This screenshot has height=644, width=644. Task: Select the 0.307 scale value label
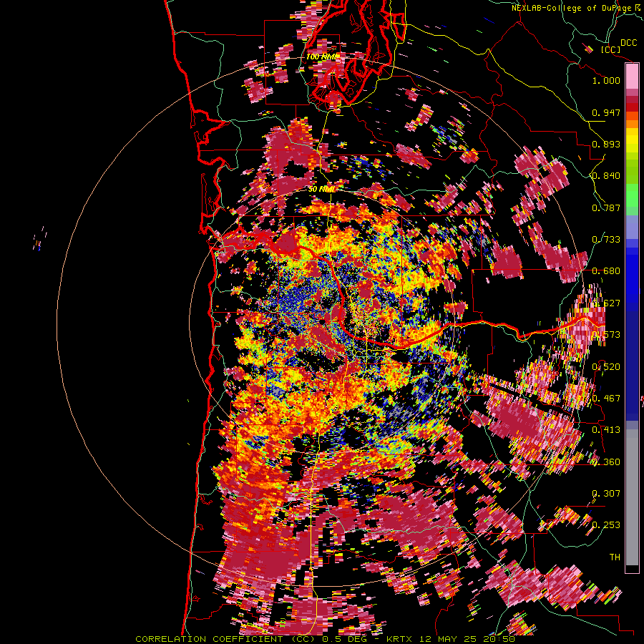coord(606,494)
